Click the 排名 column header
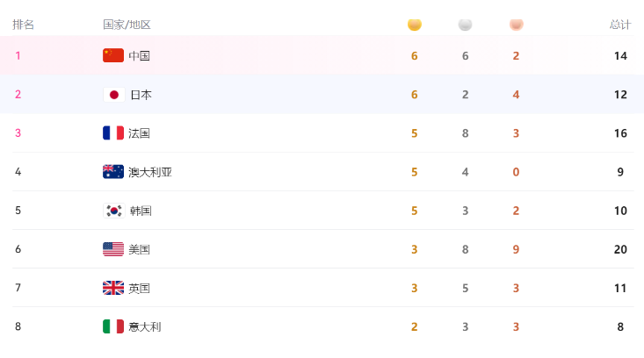 [x=23, y=25]
